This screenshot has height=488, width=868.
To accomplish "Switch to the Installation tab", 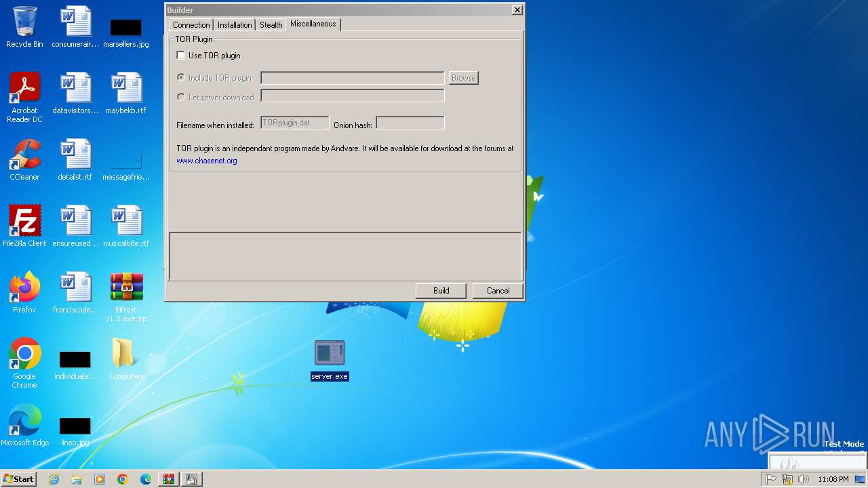I will pyautogui.click(x=235, y=25).
